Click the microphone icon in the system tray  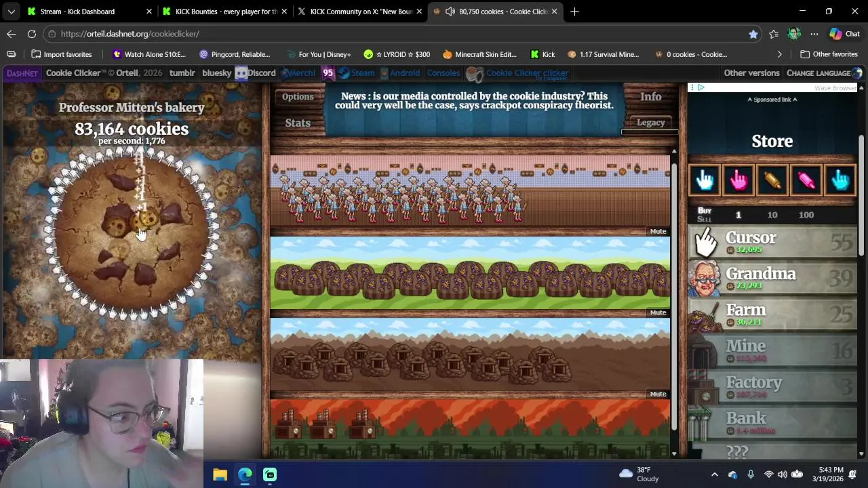coord(750,474)
